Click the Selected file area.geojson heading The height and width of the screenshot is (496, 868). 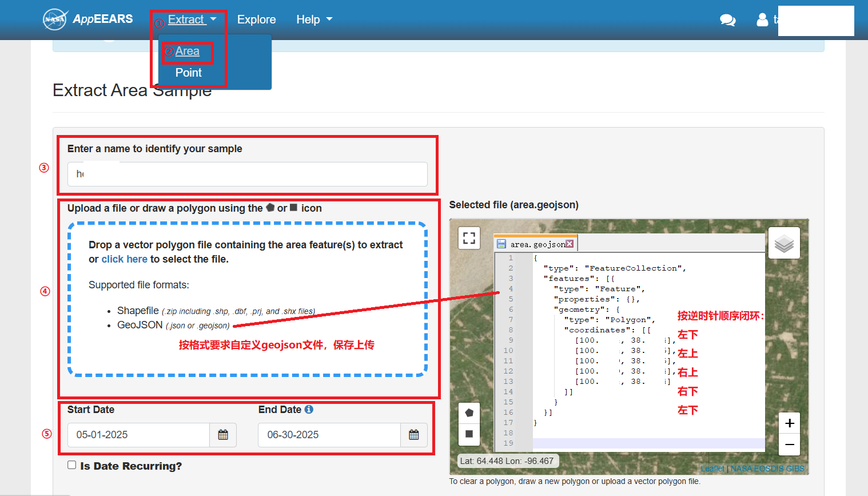513,205
